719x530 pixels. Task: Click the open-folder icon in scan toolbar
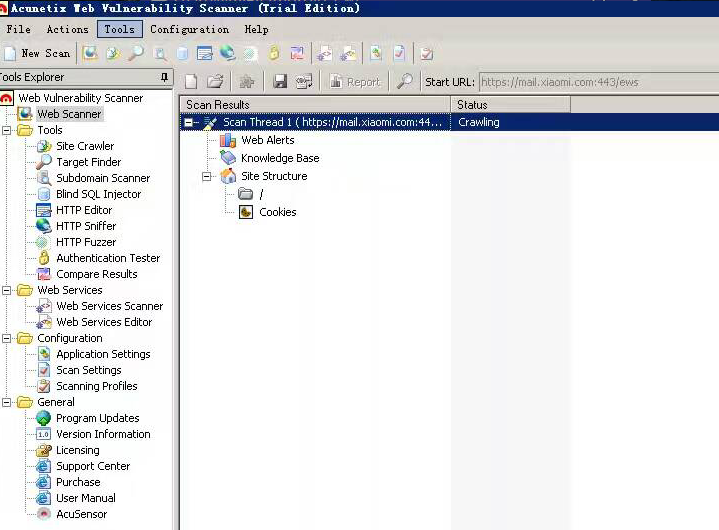215,82
